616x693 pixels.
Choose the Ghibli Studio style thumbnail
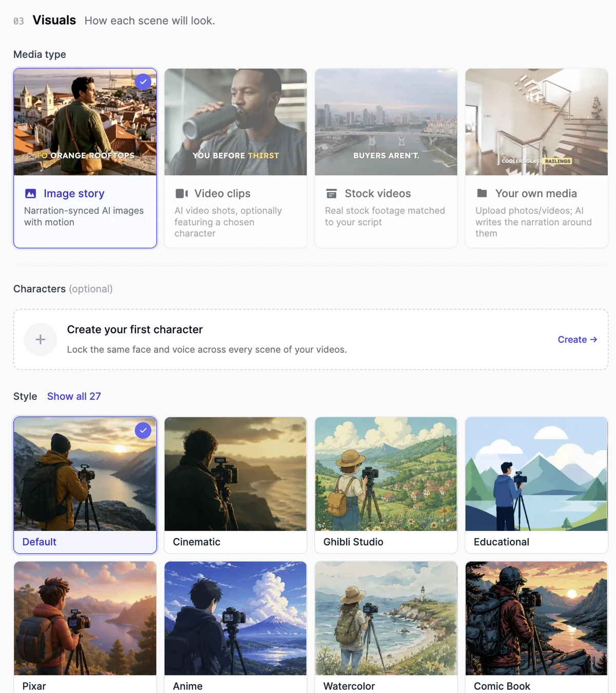click(x=386, y=474)
